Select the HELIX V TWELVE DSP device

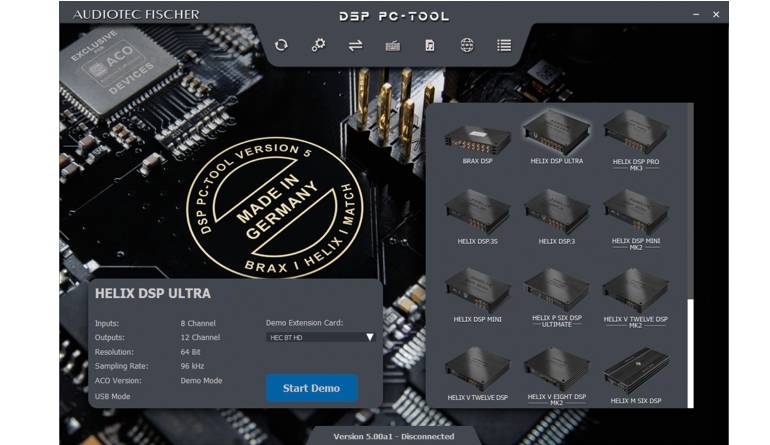click(477, 374)
